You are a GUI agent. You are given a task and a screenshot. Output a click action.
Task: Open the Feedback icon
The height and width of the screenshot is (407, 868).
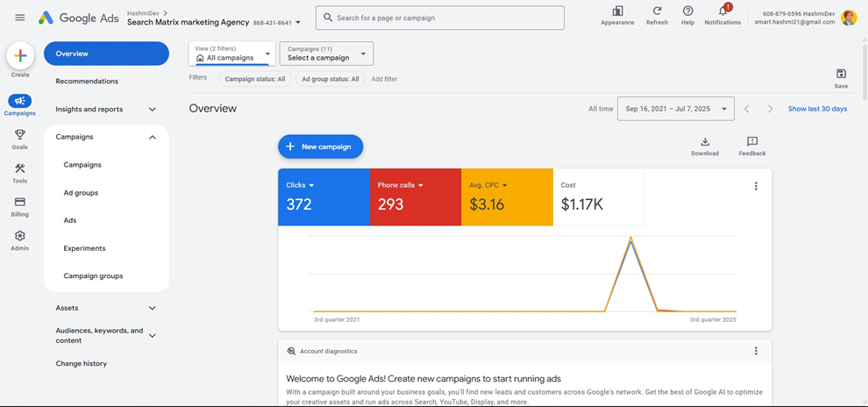tap(752, 142)
